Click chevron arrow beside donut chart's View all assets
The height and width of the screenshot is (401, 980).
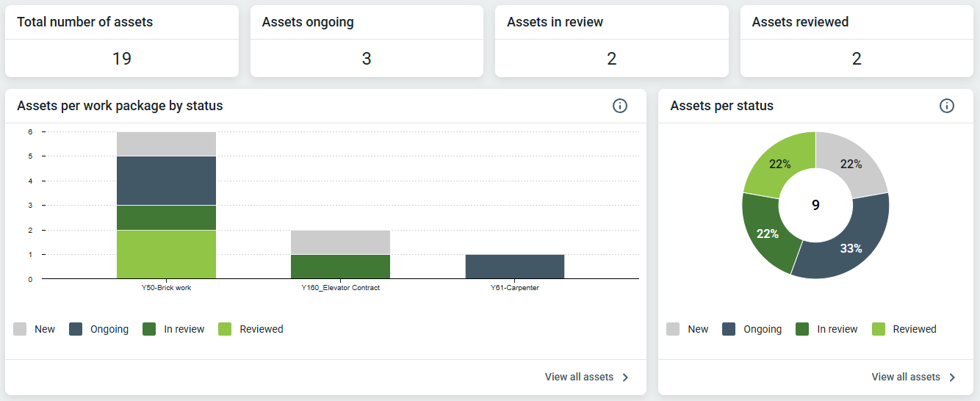coord(952,377)
